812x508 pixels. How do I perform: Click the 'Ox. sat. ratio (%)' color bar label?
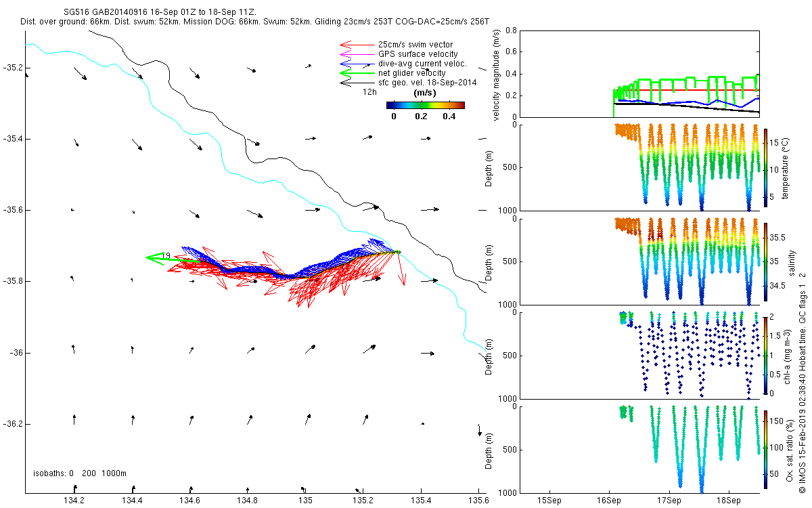(x=790, y=449)
